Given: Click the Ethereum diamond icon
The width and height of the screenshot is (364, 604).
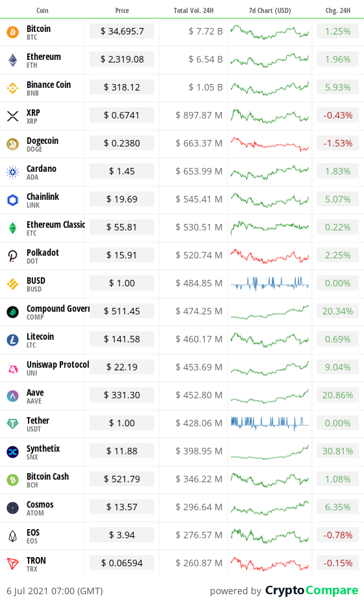Looking at the screenshot, I should coord(13,60).
